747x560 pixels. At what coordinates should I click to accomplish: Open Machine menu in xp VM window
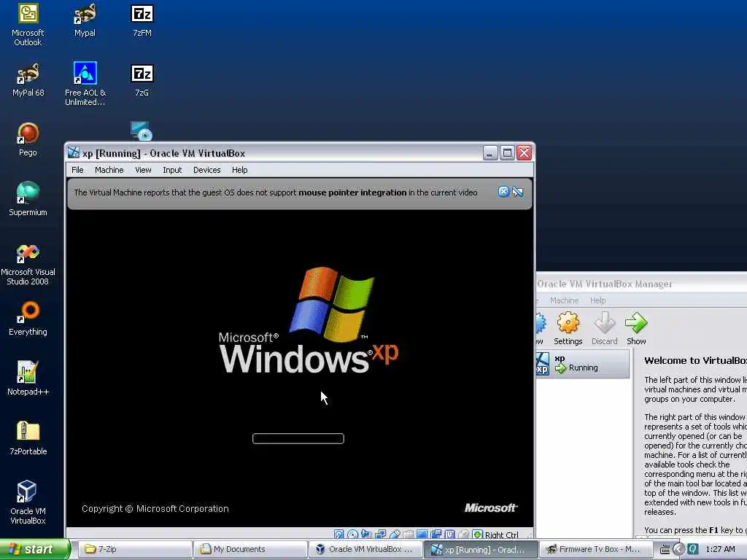109,170
